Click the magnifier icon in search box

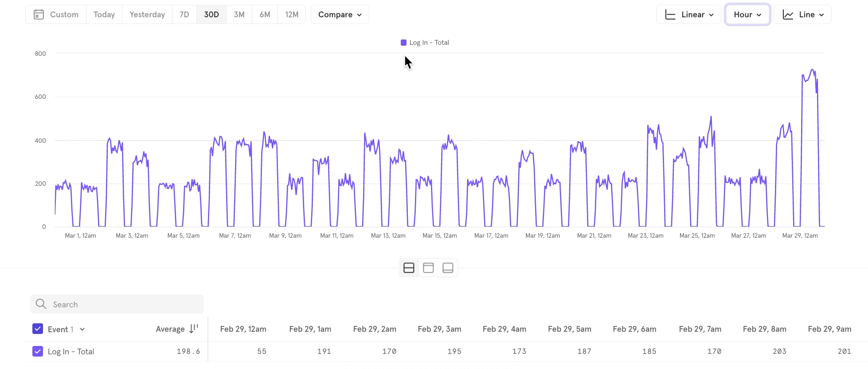41,304
